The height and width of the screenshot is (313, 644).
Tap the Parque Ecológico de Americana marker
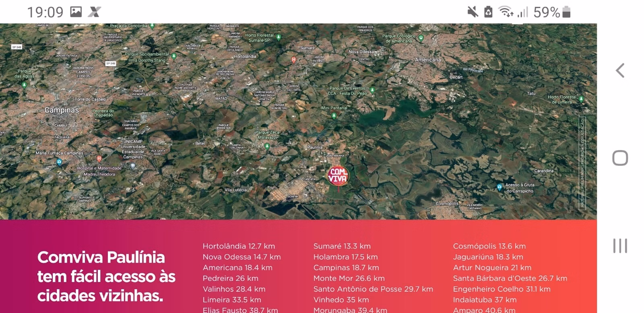click(x=421, y=38)
